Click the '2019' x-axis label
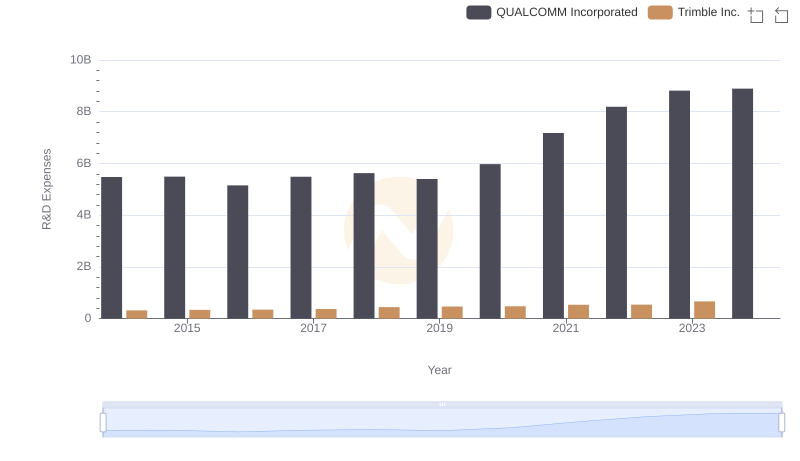This screenshot has width=800, height=461. [x=439, y=328]
